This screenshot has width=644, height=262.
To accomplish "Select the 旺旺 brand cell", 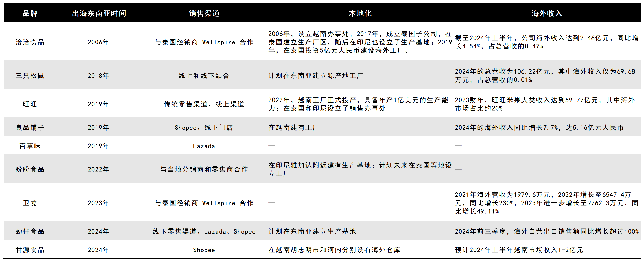I will point(30,104).
